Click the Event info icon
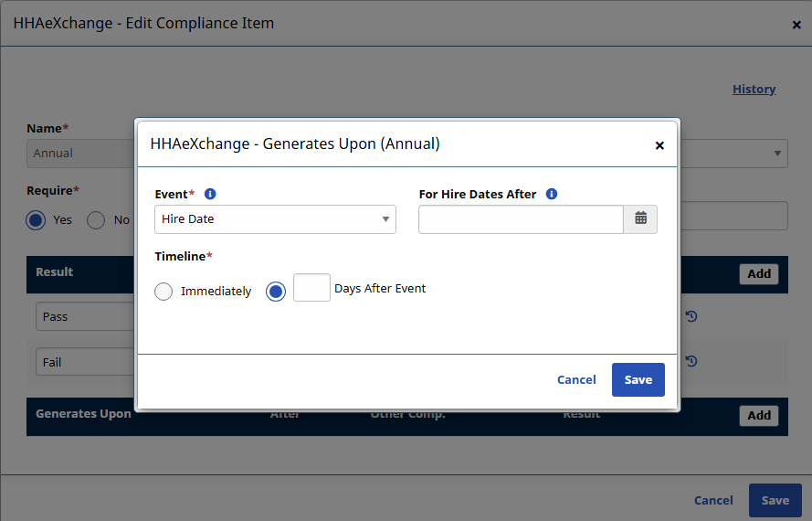 click(210, 194)
